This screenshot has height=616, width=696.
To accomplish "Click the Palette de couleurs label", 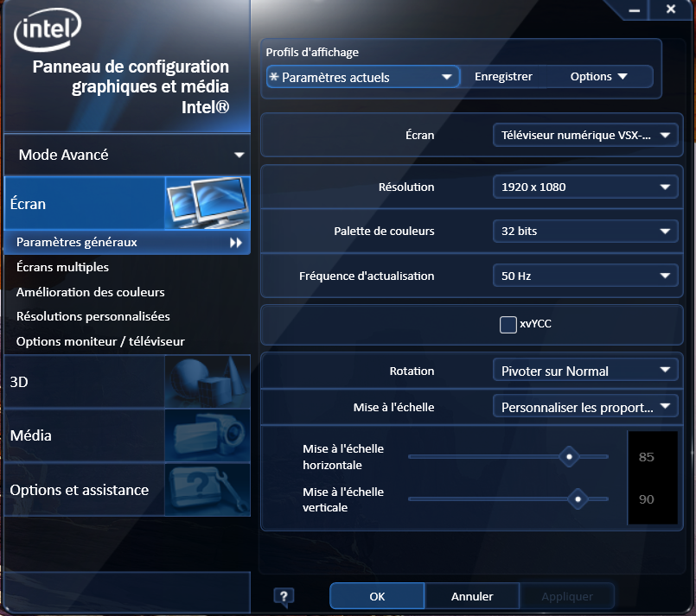I will tap(384, 231).
